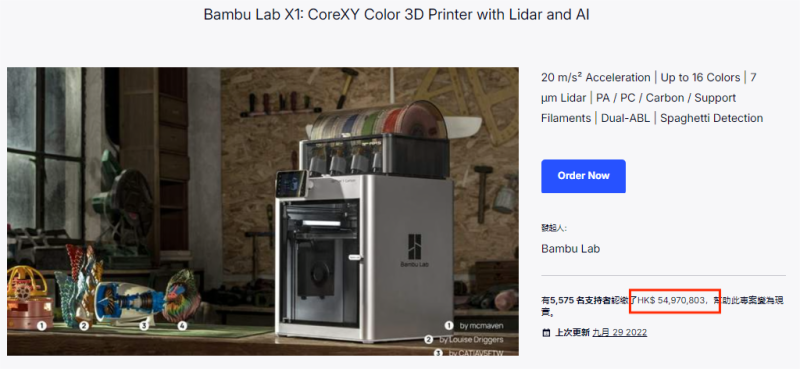Click the blue Order Now button
This screenshot has width=800, height=369.
(x=583, y=176)
